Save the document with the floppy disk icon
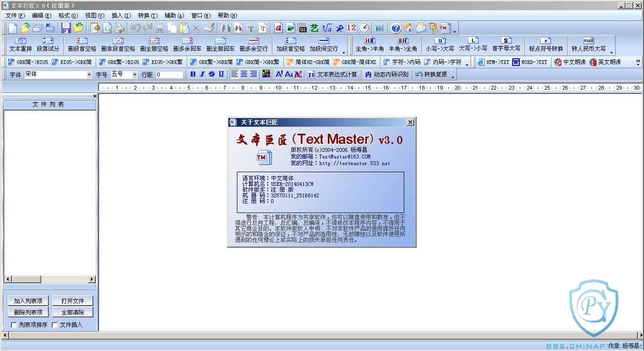 66,28
